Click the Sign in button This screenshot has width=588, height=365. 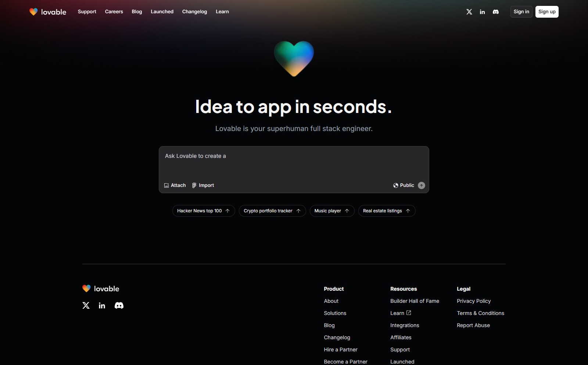(521, 12)
